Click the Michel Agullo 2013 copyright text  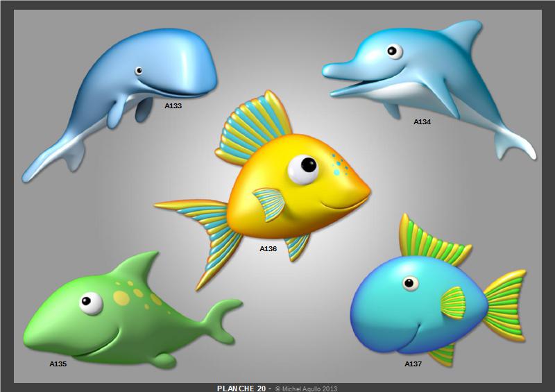(x=309, y=389)
